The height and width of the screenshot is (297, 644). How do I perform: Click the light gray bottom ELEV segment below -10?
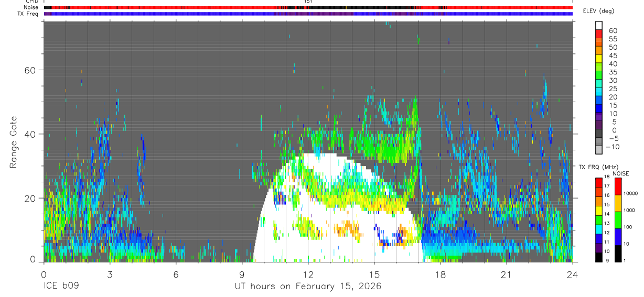point(599,149)
